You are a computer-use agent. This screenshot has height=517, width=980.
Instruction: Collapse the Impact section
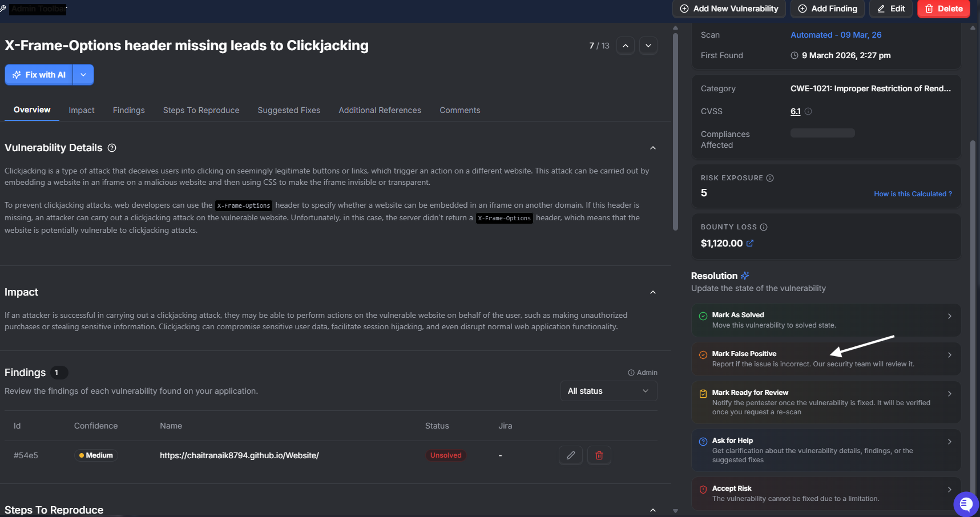653,292
